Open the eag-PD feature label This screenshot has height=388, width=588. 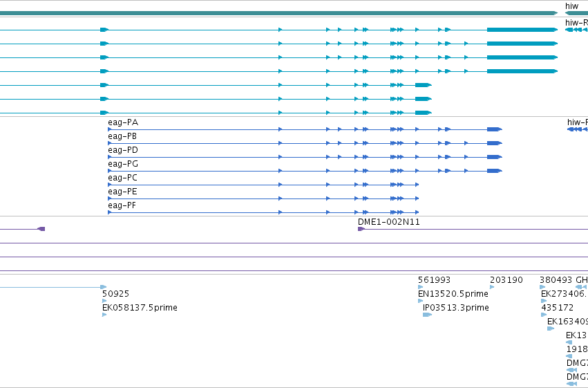pyautogui.click(x=123, y=150)
